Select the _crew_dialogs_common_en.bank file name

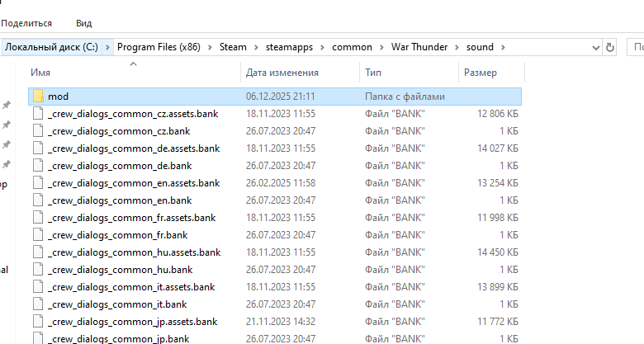[120, 200]
